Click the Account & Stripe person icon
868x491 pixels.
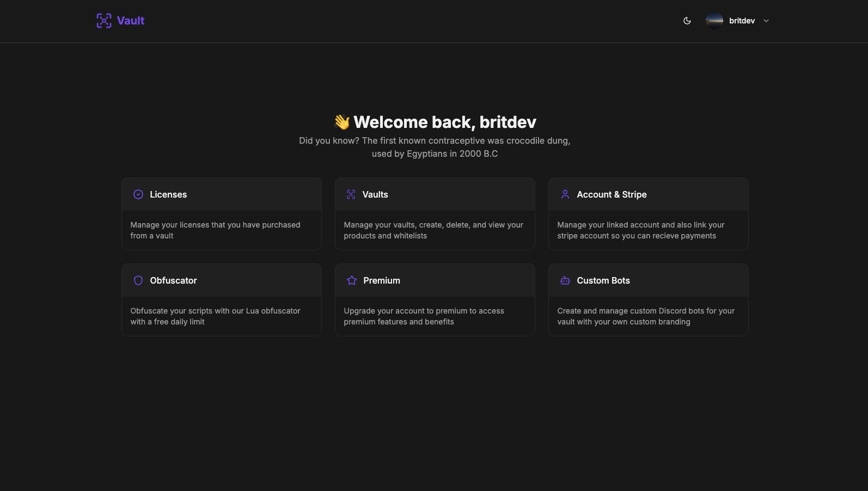pyautogui.click(x=565, y=194)
